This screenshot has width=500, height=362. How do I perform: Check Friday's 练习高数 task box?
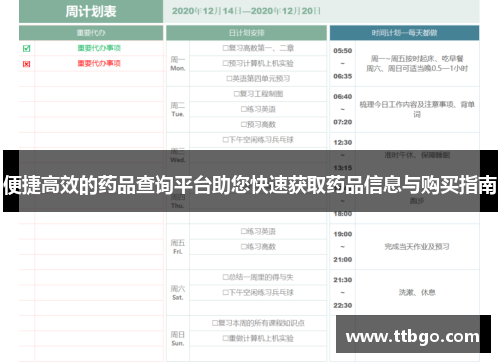click(243, 247)
